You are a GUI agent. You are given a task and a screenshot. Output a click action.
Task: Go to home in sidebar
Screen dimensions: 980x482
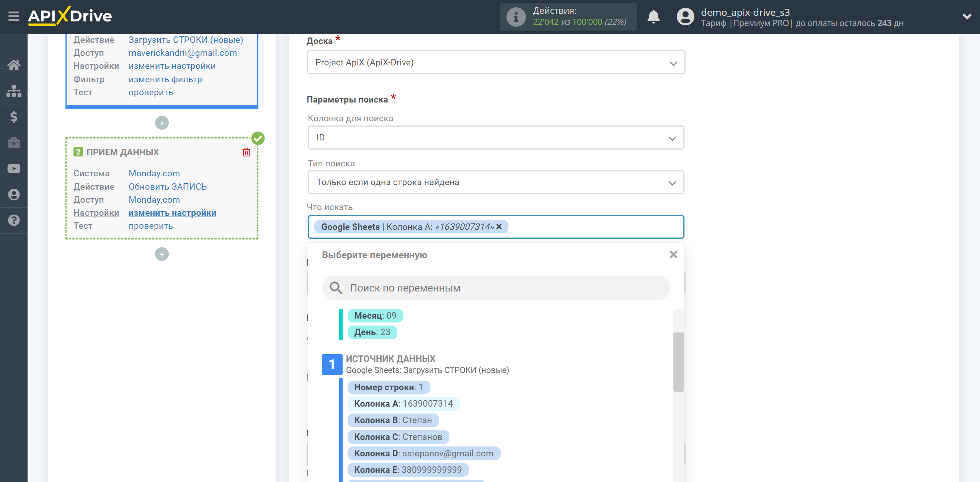tap(14, 65)
